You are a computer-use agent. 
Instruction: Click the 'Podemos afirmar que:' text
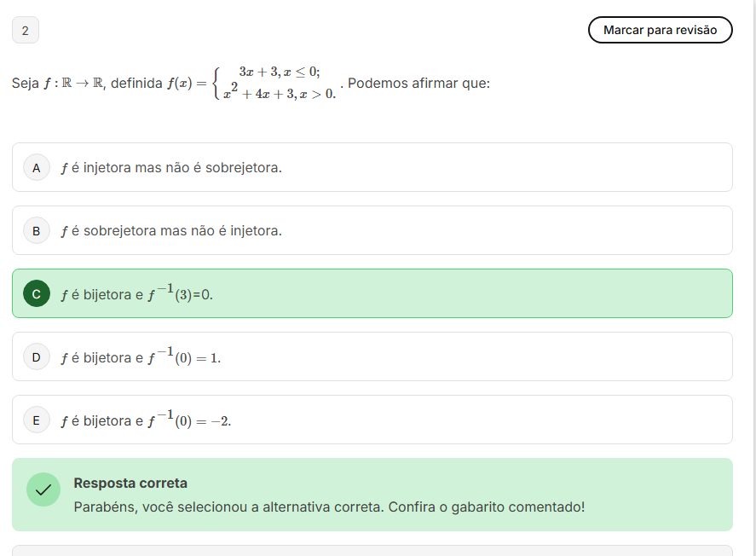pyautogui.click(x=418, y=84)
